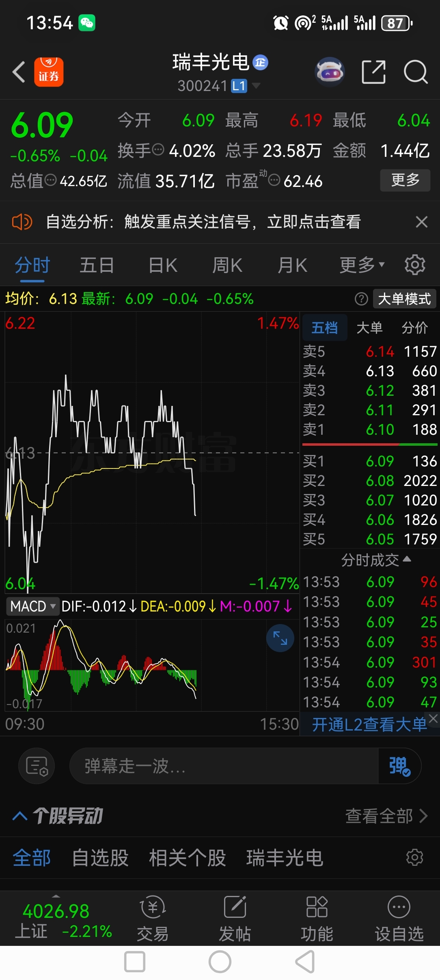The width and height of the screenshot is (440, 980).
Task: Open the 功能 functions icon
Action: click(317, 918)
